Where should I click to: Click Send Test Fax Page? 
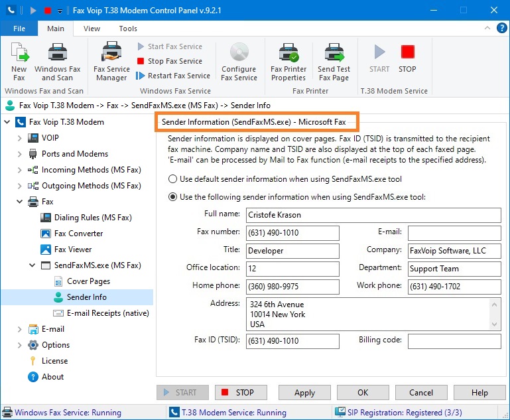pyautogui.click(x=334, y=62)
